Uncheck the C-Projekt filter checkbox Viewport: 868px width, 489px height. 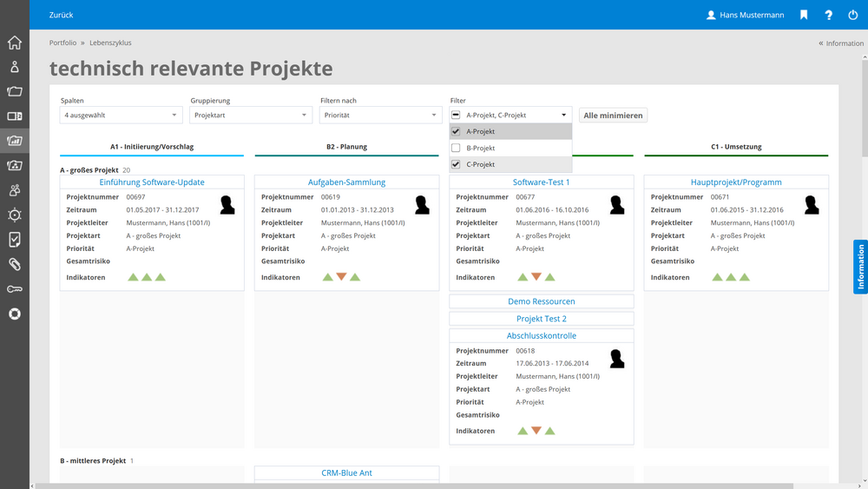457,165
